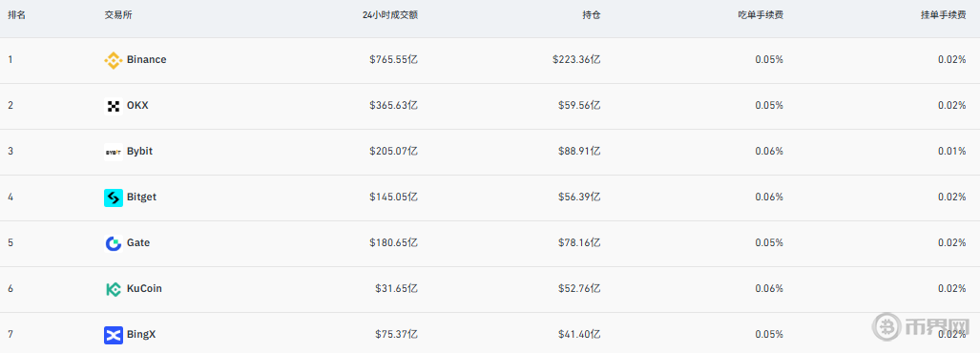The image size is (980, 353).
Task: Select KuCoin volume $31.65亿
Action: pyautogui.click(x=396, y=289)
